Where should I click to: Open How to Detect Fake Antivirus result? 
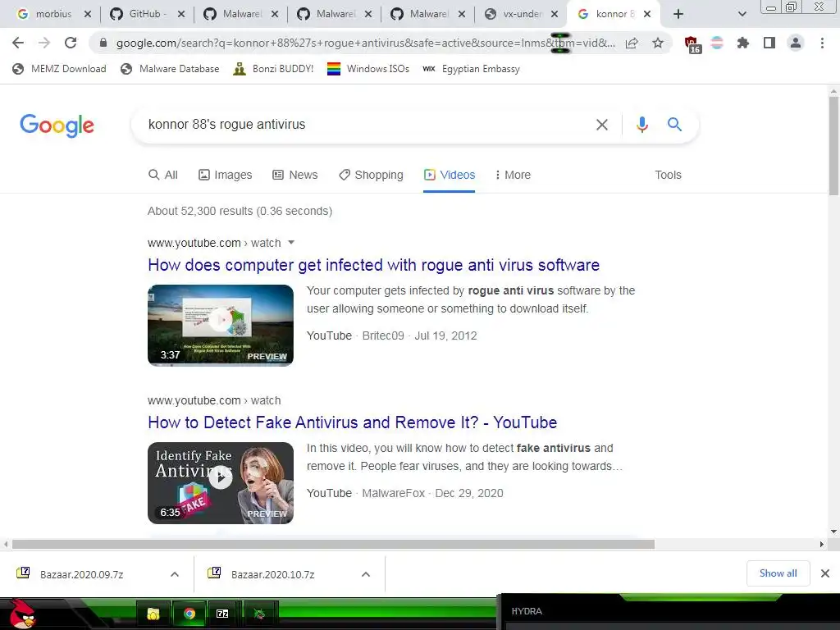[352, 422]
